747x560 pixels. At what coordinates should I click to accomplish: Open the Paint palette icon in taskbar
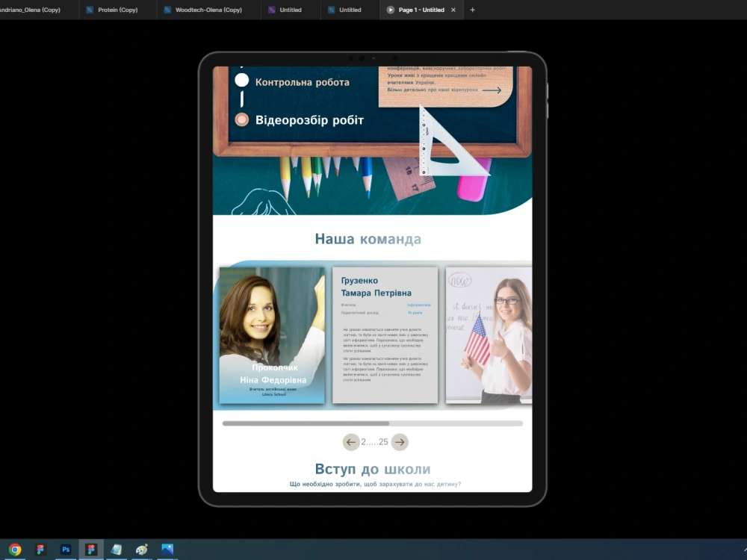click(x=141, y=550)
